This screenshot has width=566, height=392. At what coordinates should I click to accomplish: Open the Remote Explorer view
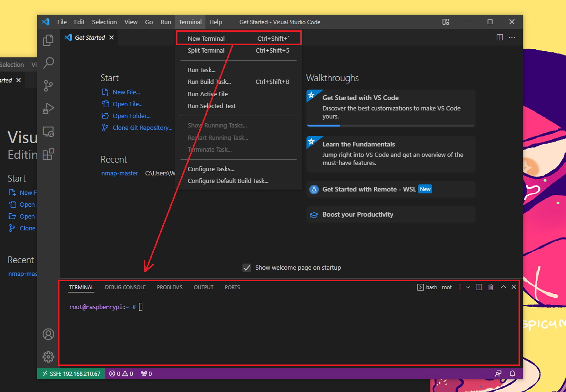tap(48, 132)
